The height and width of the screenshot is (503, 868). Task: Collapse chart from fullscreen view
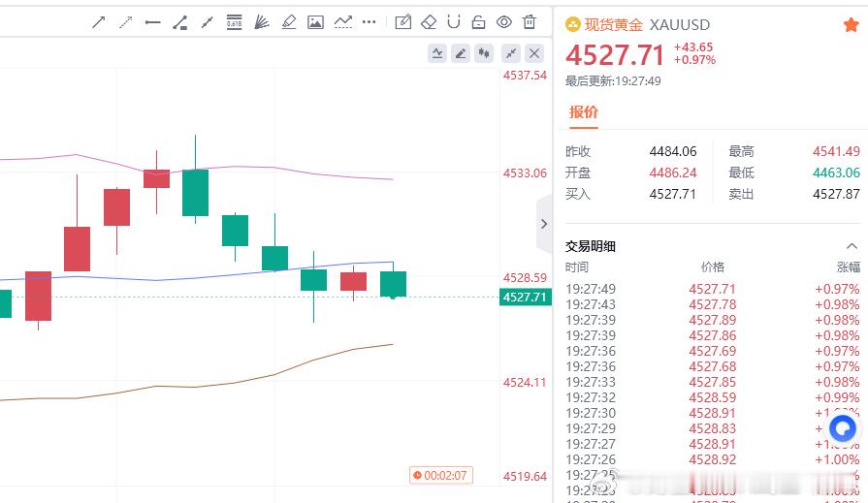tap(511, 53)
